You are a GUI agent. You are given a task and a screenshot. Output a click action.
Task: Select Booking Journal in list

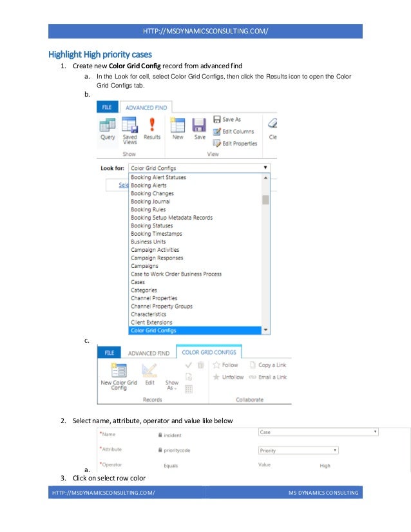pos(150,202)
